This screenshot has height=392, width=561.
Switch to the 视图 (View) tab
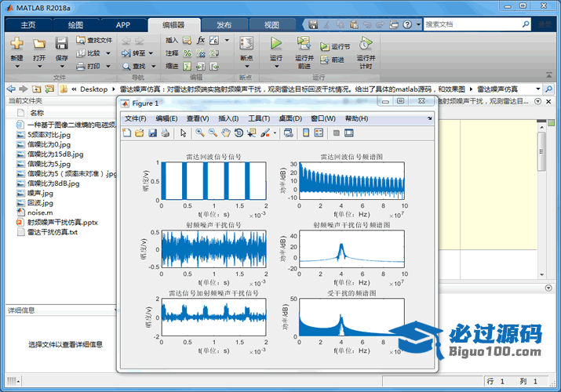click(271, 24)
